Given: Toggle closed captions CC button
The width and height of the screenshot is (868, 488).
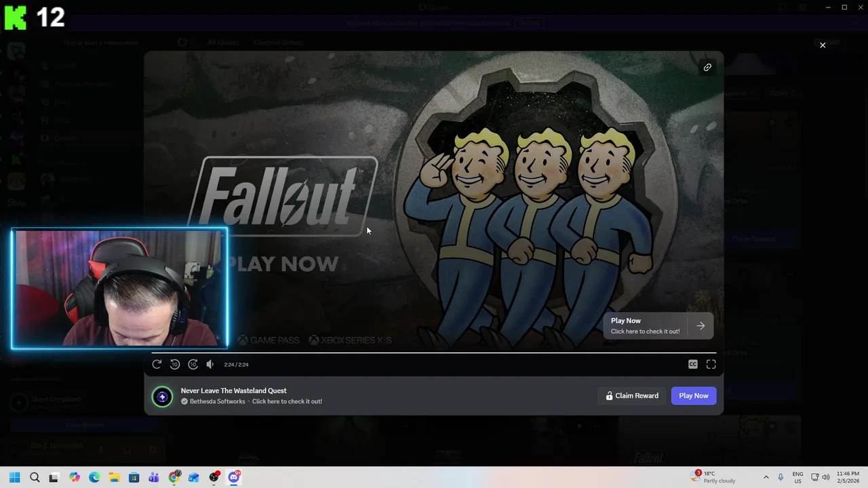Looking at the screenshot, I should point(693,365).
